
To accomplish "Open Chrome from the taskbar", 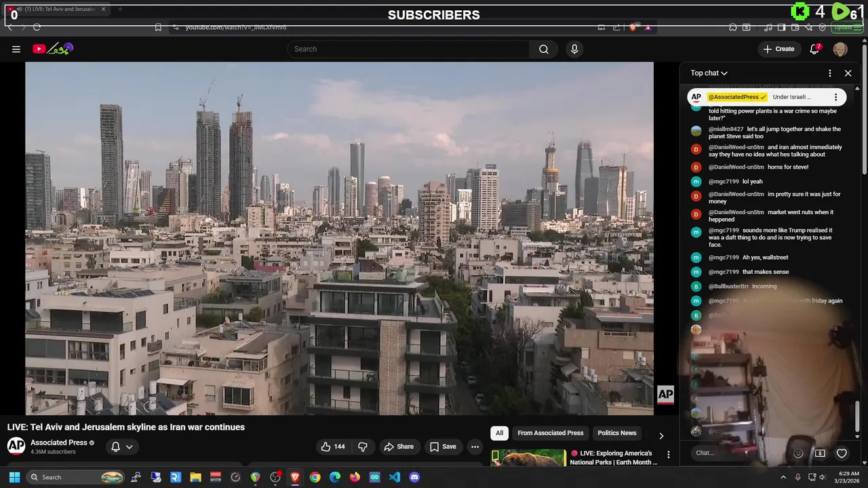I will (x=315, y=477).
